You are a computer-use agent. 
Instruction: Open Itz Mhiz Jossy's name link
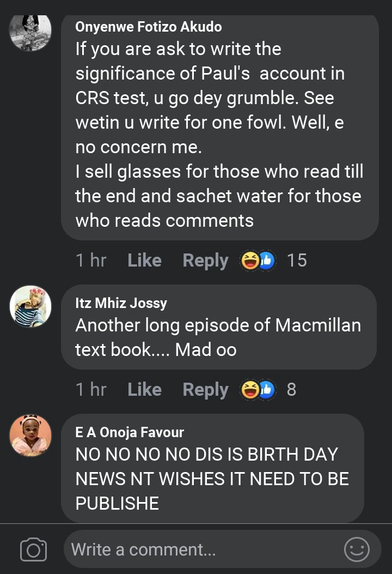click(x=121, y=303)
